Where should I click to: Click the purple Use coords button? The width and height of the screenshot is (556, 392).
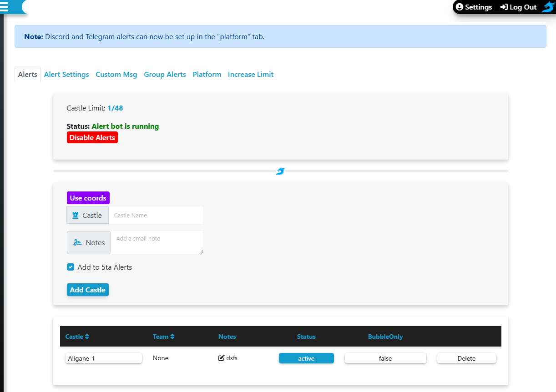click(x=88, y=198)
